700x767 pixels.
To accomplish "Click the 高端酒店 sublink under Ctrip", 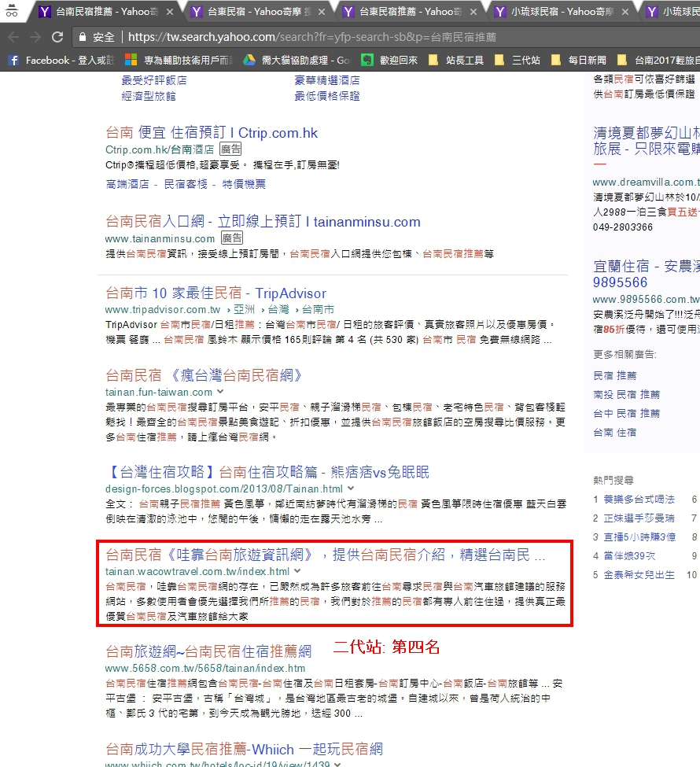I will (x=127, y=184).
